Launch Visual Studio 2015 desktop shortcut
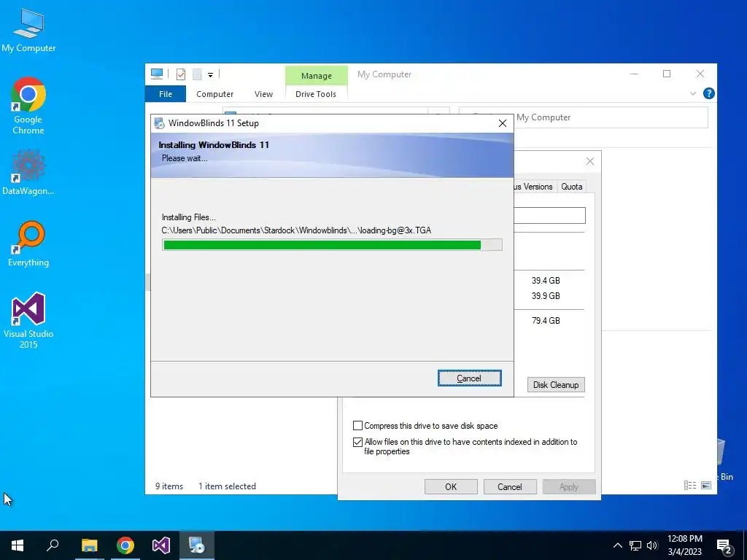 [x=28, y=320]
